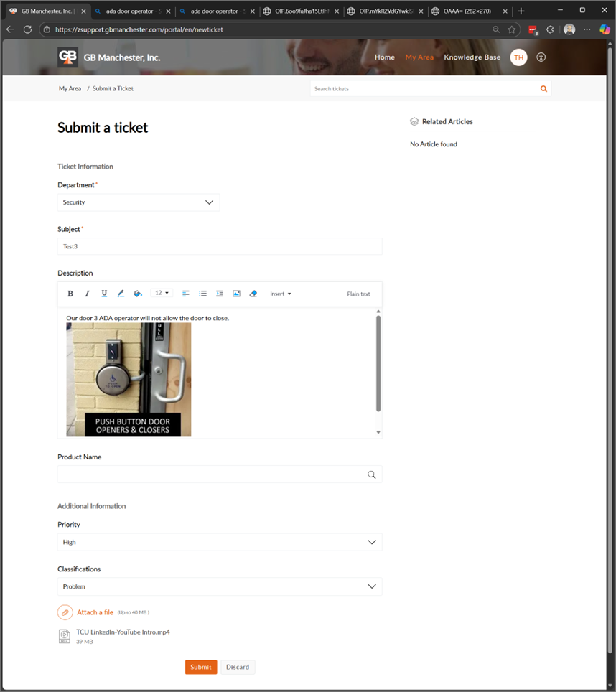This screenshot has height=692, width=616.
Task: Open the text highlight color picker
Action: click(x=138, y=294)
